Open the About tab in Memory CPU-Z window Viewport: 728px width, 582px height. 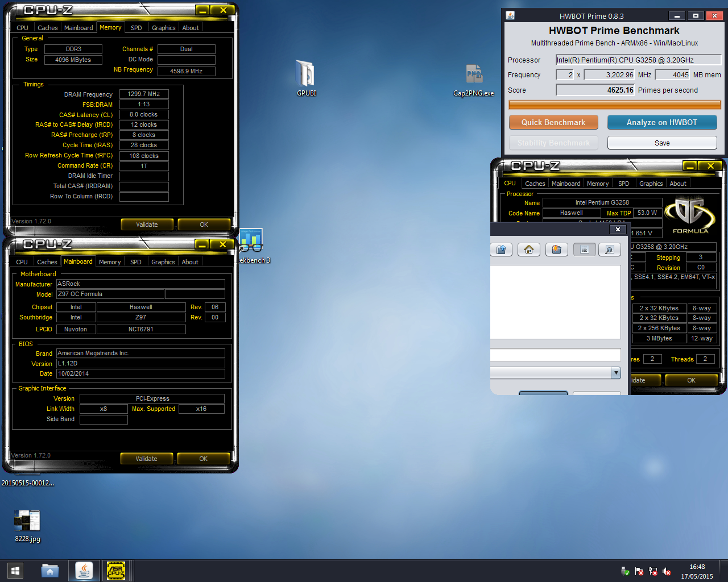(x=191, y=28)
